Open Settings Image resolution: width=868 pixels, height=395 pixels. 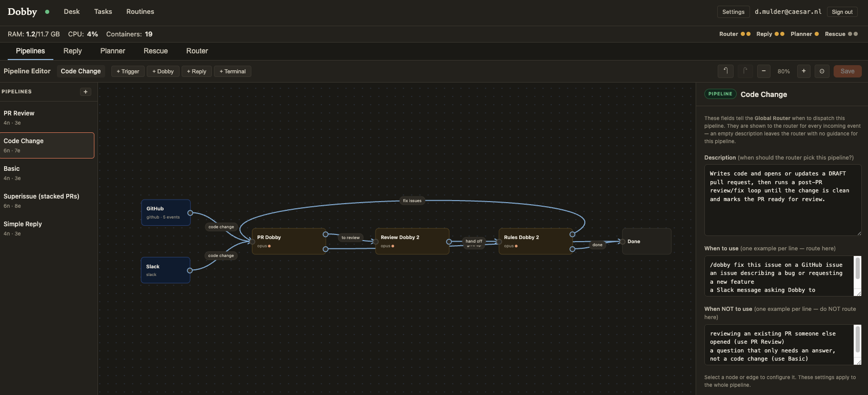[733, 12]
